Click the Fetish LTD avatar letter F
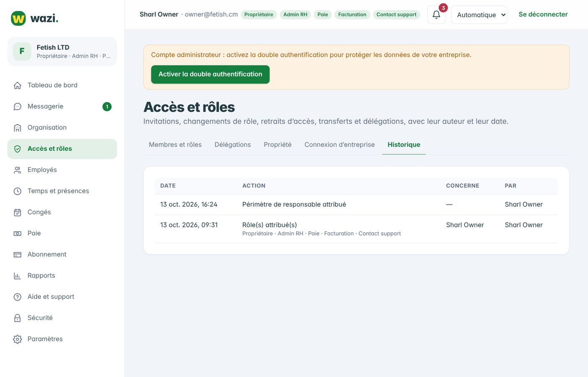This screenshot has width=588, height=377. 22,51
